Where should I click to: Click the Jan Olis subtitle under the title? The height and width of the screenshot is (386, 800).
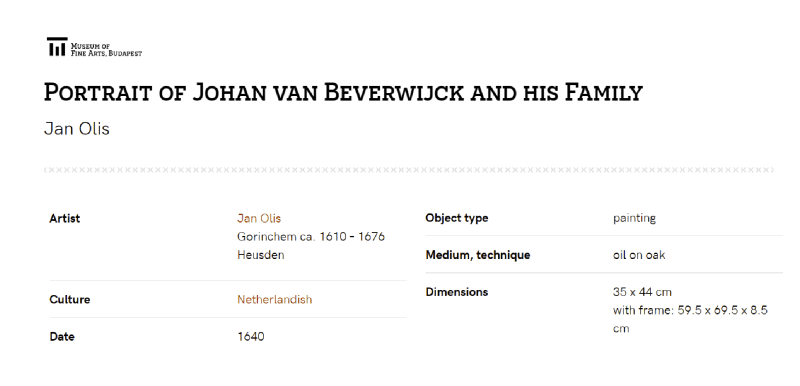point(77,128)
